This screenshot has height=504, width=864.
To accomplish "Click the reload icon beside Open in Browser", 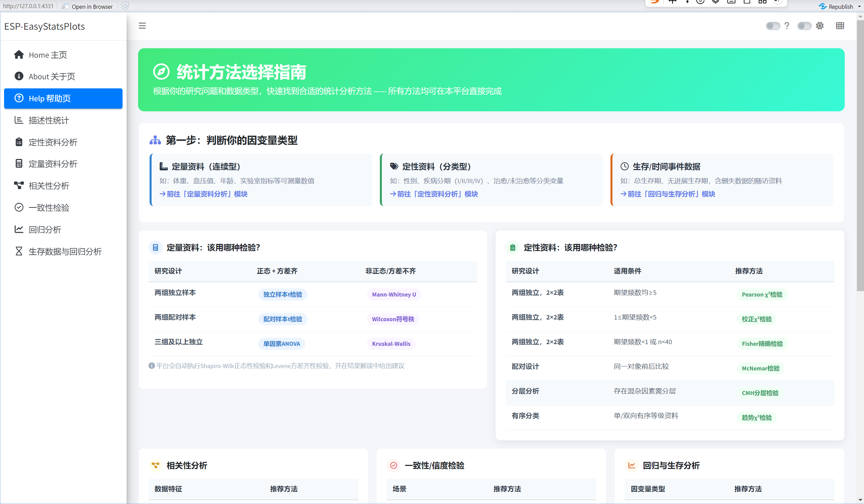I will coord(125,6).
